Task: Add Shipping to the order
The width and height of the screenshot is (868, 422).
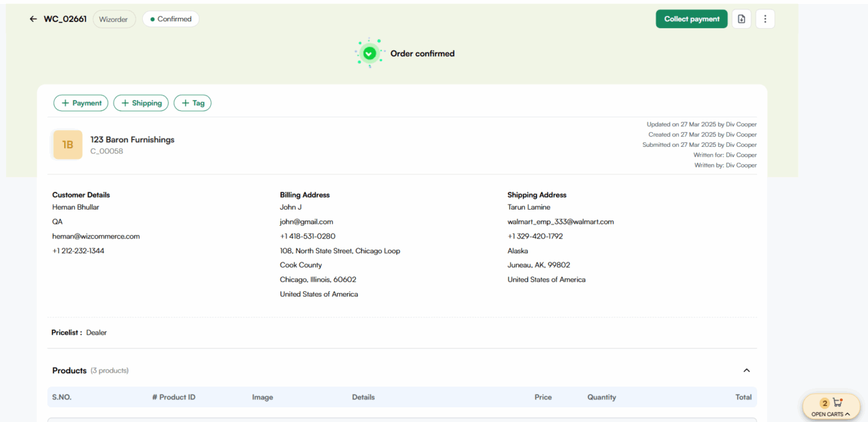Action: coord(140,103)
